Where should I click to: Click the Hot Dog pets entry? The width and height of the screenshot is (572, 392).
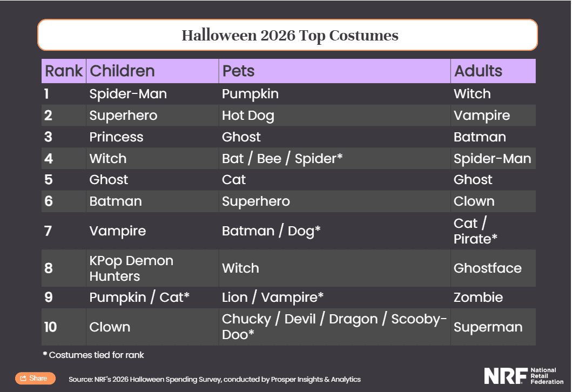click(x=248, y=116)
